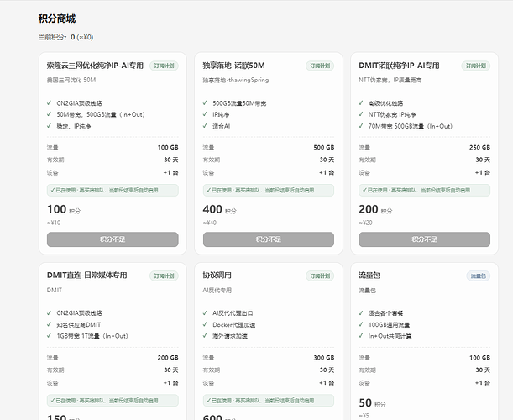This screenshot has height=420, width=513.
Task: Click the 订阅计划 badge on 索隆云三网优化 card
Action: pos(164,66)
